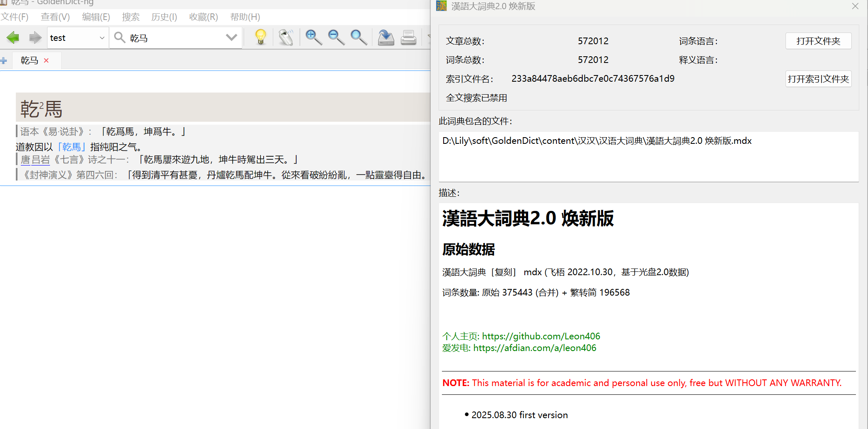
Task: Click the pronounce word speaker icon
Action: pos(286,38)
